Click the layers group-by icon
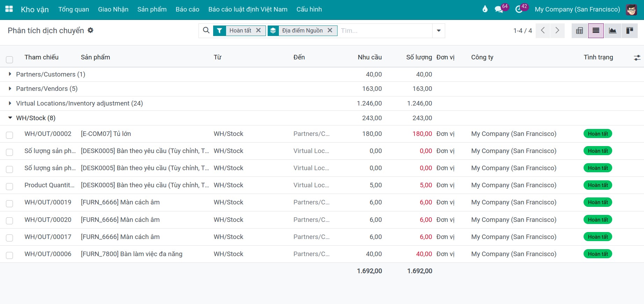Image resolution: width=644 pixels, height=304 pixels. (x=273, y=31)
